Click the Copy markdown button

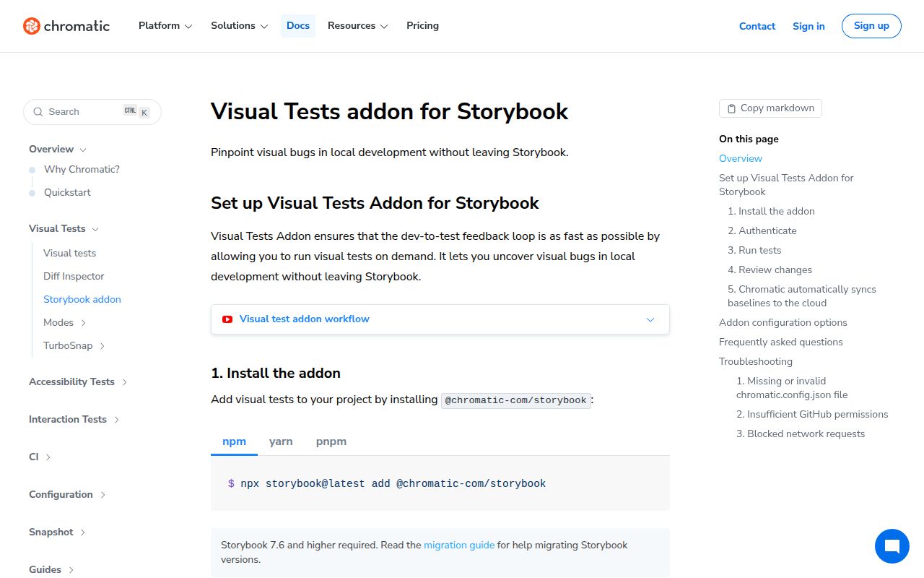click(770, 108)
